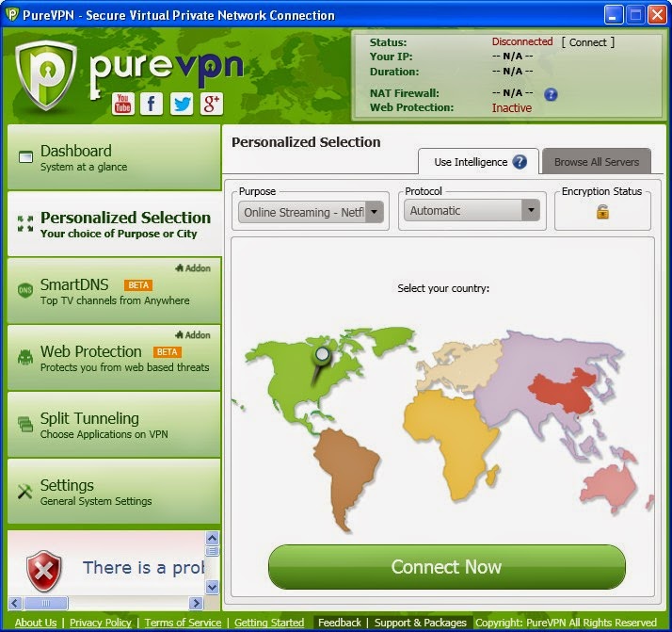Click the Web Protection BETA badge
The image size is (672, 632).
[168, 352]
